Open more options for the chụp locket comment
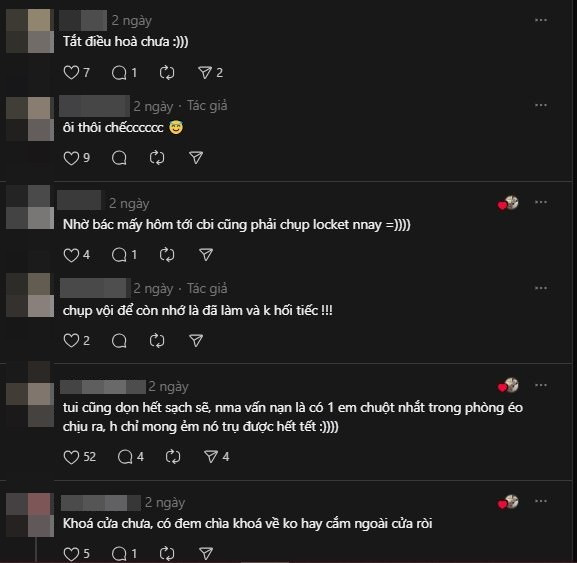The width and height of the screenshot is (577, 563). click(541, 202)
